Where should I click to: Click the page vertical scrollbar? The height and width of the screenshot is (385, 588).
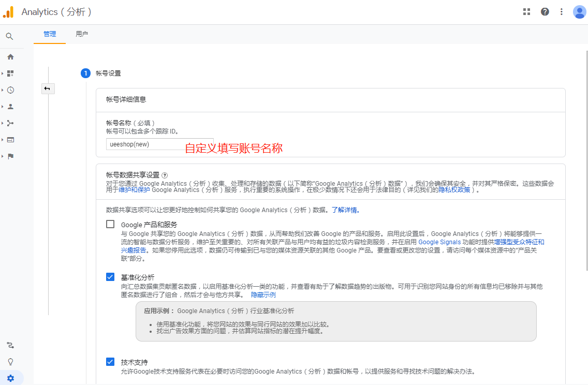586,160
